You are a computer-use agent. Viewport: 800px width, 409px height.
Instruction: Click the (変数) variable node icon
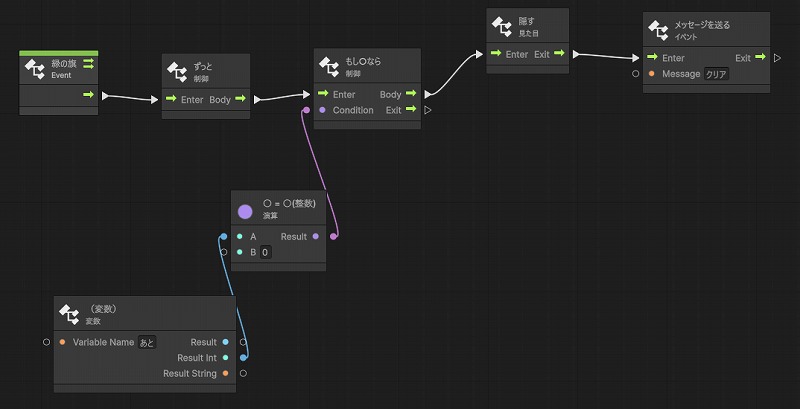[69, 315]
